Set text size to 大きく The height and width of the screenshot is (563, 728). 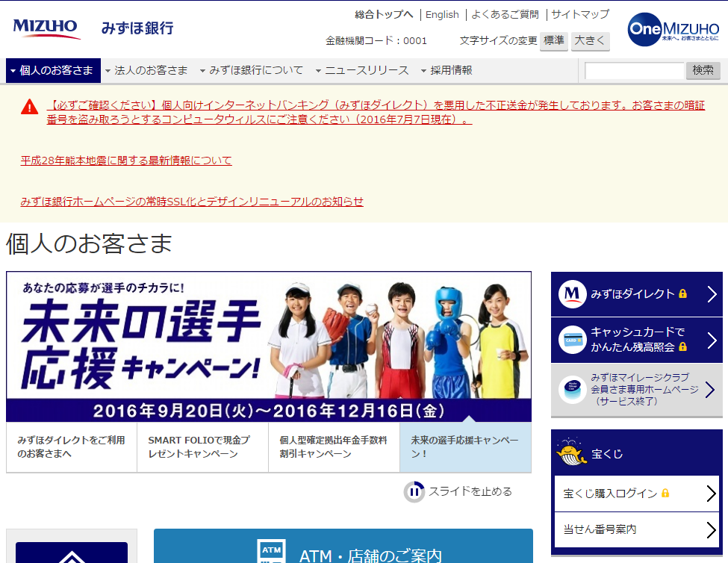click(x=590, y=41)
